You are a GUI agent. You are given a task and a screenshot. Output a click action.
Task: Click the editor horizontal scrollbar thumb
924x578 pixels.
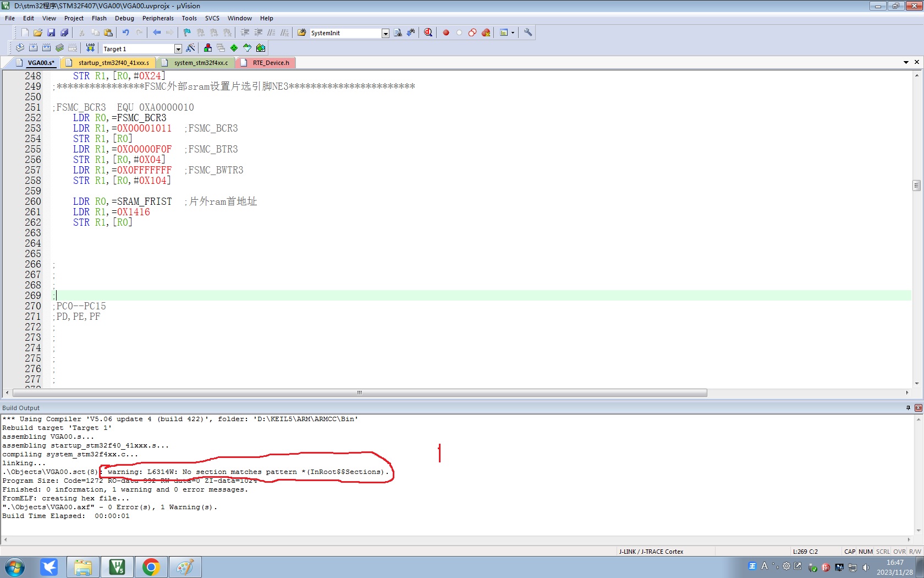(360, 392)
